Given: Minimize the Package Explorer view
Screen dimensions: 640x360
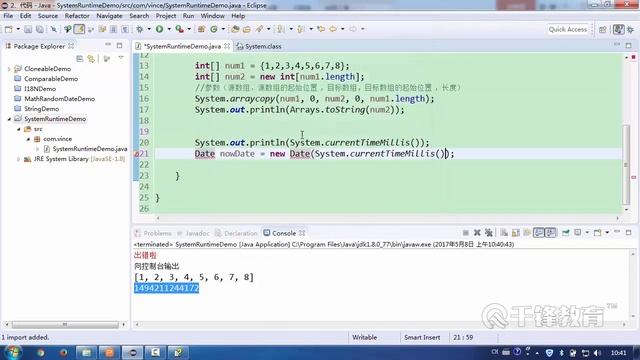Looking at the screenshot, I should tap(108, 45).
